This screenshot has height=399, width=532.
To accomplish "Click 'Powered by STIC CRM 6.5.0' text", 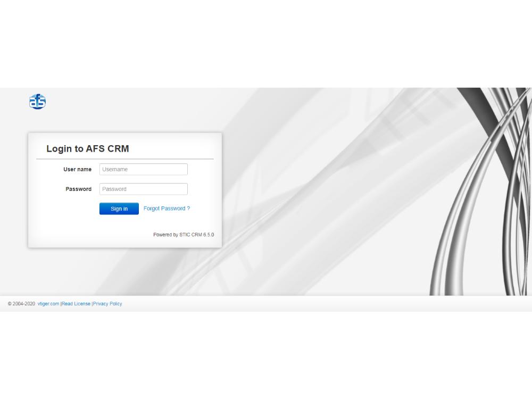I will [x=184, y=235].
